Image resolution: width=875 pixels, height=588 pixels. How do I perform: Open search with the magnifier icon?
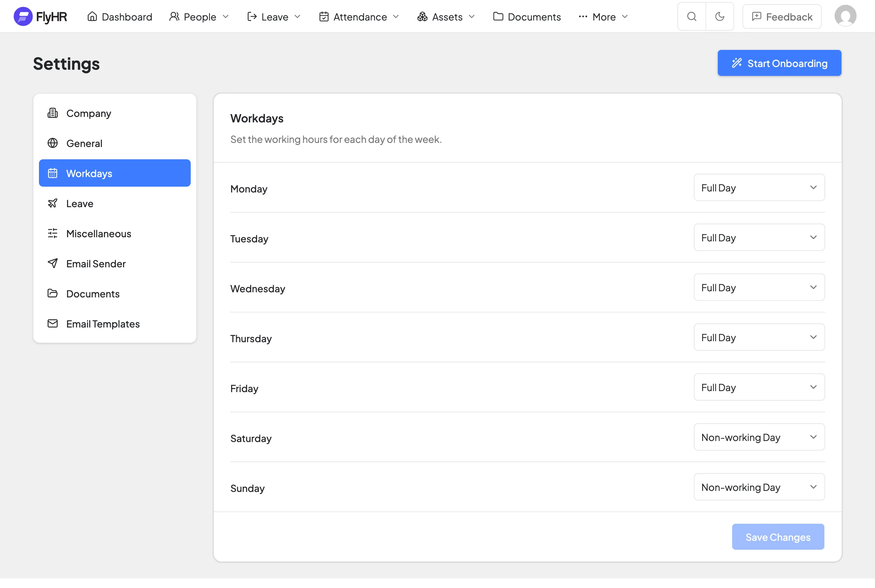[692, 16]
